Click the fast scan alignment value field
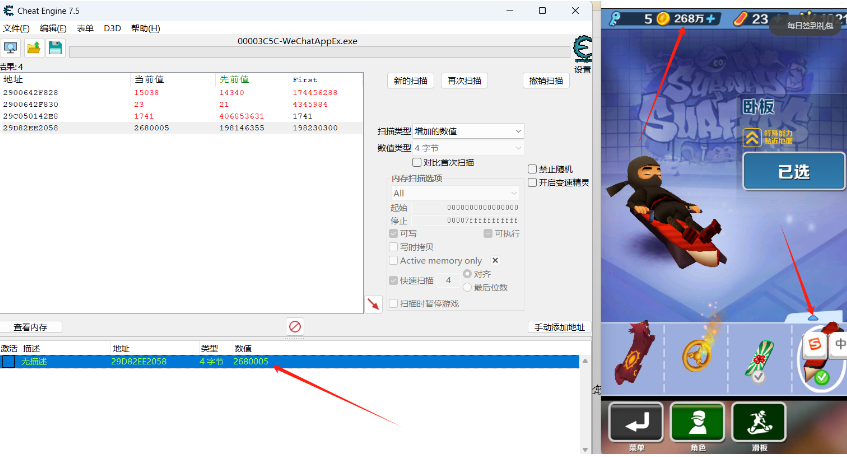 tap(448, 280)
